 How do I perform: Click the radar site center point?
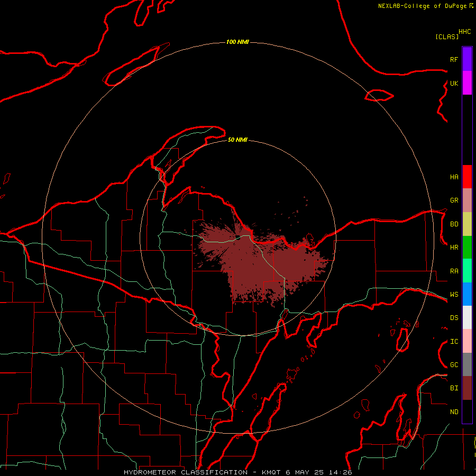click(237, 237)
